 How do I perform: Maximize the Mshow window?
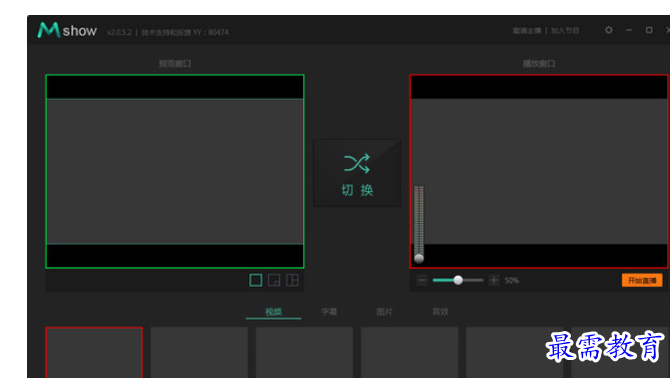[x=649, y=30]
